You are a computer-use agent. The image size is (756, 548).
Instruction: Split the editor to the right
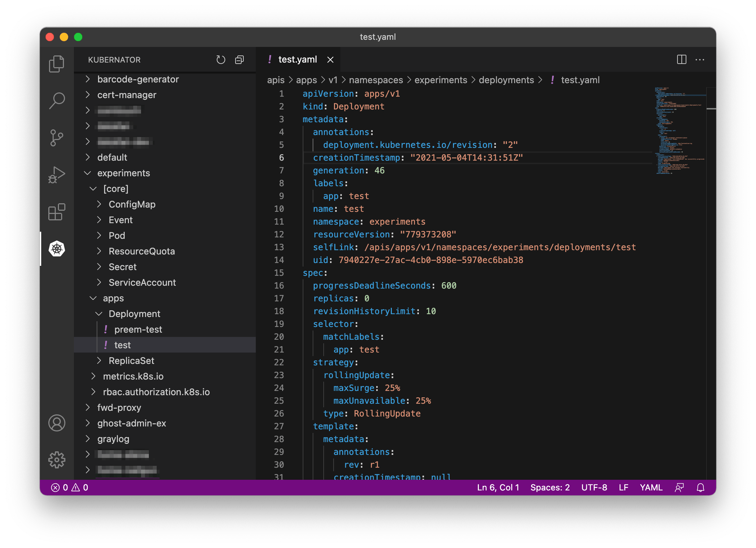pyautogui.click(x=681, y=60)
